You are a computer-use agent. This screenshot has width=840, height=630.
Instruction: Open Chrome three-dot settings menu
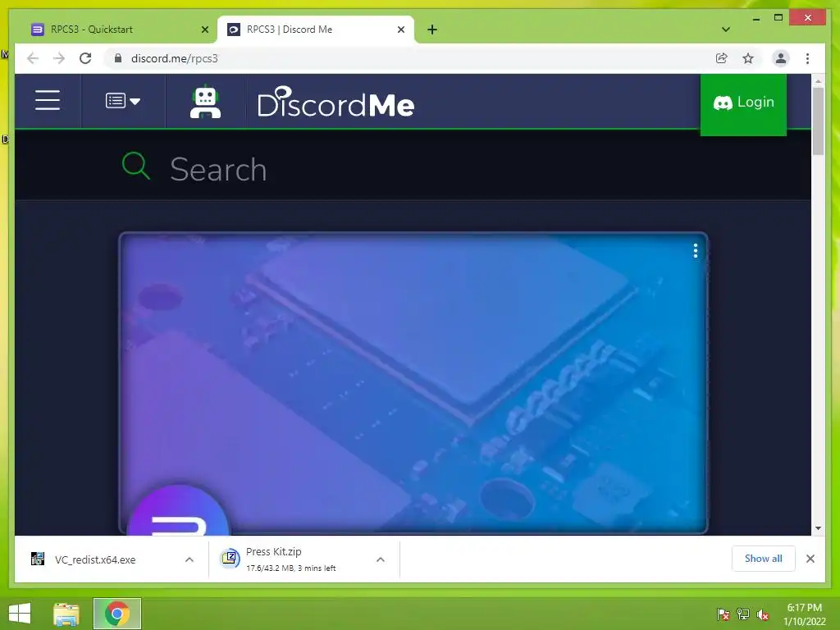tap(807, 58)
